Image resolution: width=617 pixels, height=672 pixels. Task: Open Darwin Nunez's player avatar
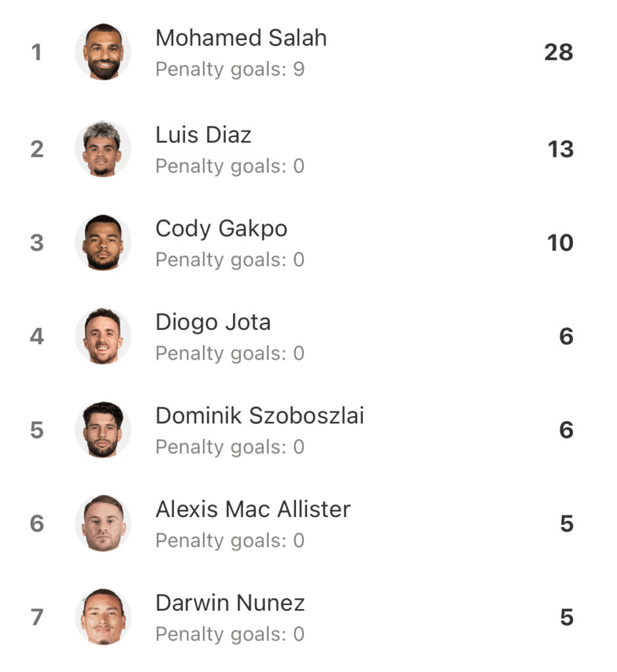[x=103, y=617]
